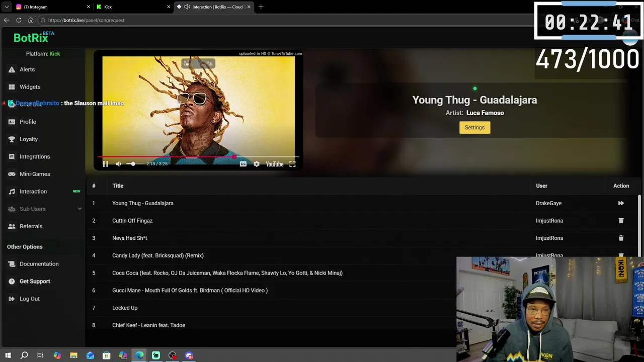Open Referrals in the sidebar
This screenshot has height=362, width=644.
point(31,226)
